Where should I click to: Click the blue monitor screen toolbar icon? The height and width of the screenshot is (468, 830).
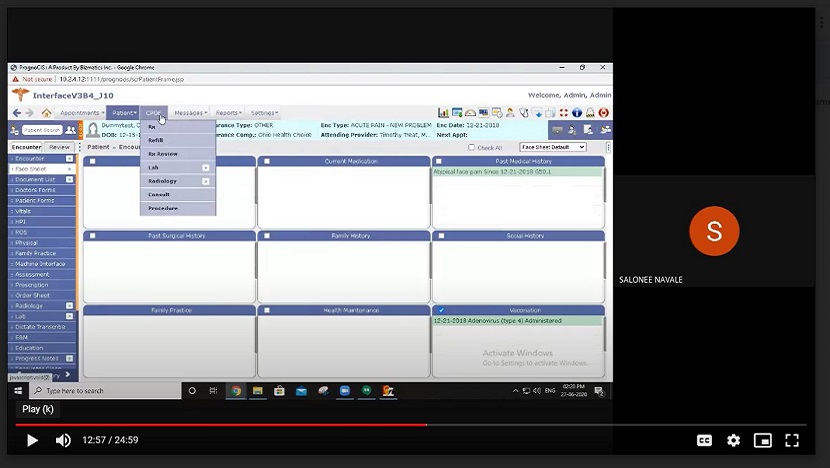(483, 112)
